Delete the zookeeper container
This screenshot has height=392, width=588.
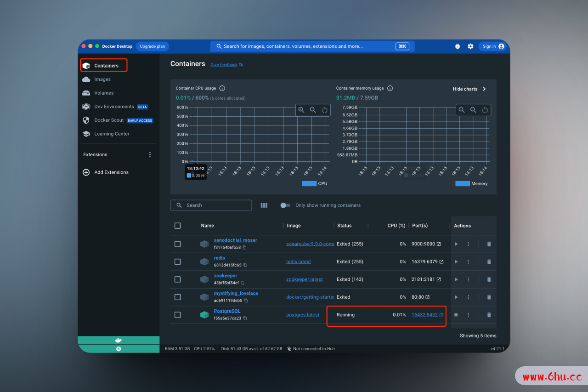[x=489, y=279]
